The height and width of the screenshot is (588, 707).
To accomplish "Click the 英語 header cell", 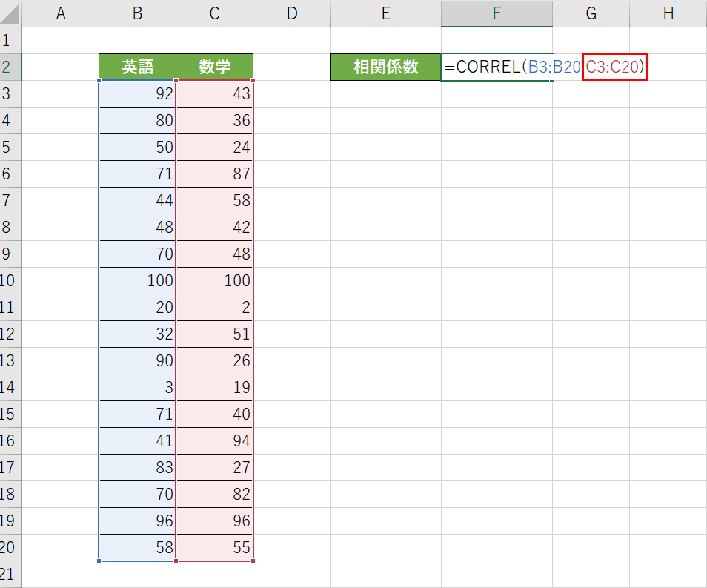I will [137, 67].
